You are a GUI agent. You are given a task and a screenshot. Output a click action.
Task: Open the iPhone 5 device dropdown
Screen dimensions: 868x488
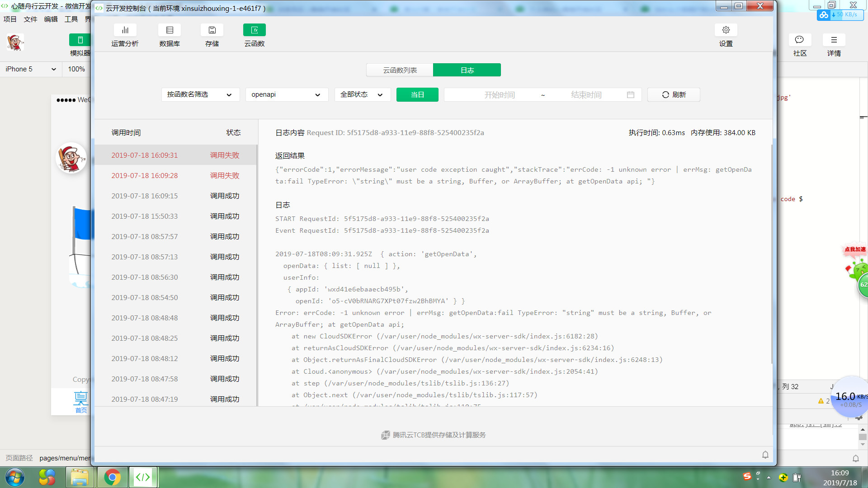31,69
